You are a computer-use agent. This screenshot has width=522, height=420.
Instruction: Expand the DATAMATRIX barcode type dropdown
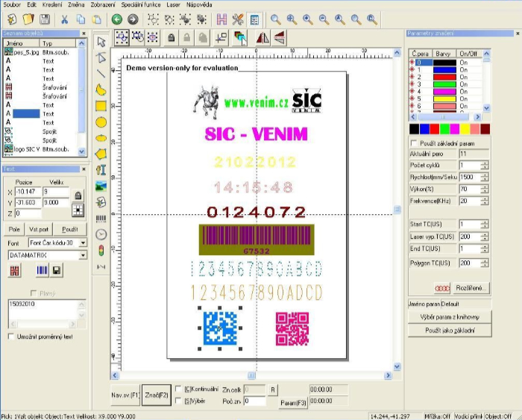[83, 255]
